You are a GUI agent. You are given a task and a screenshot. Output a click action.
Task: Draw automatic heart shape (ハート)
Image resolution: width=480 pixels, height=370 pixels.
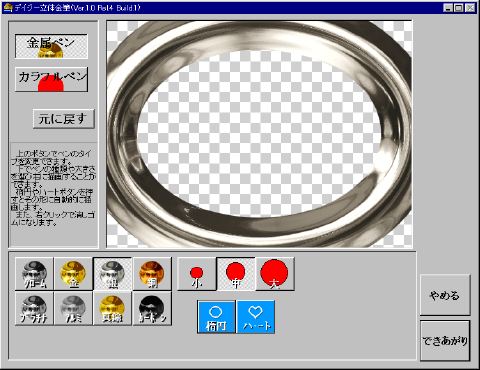(256, 317)
